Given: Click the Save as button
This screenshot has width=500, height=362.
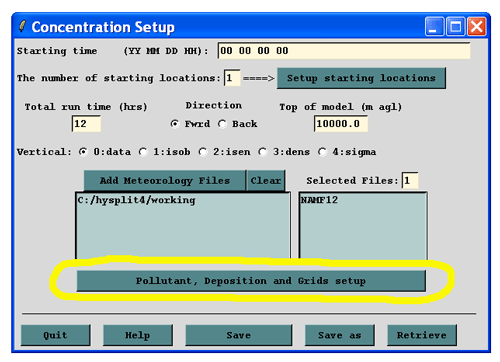Looking at the screenshot, I should [340, 335].
